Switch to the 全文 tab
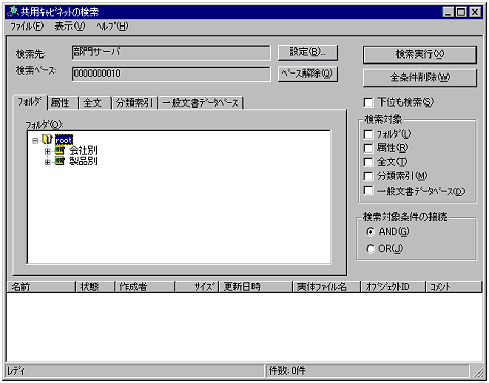Image resolution: width=489 pixels, height=383 pixels. coord(95,103)
